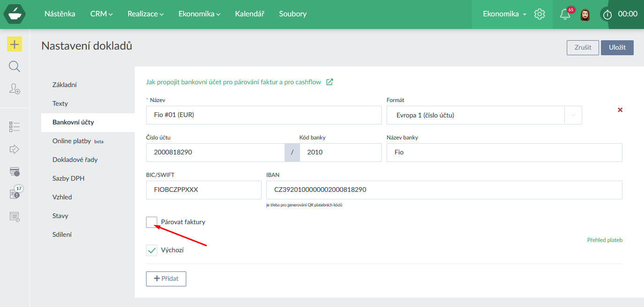Remove bank account with red X

620,110
